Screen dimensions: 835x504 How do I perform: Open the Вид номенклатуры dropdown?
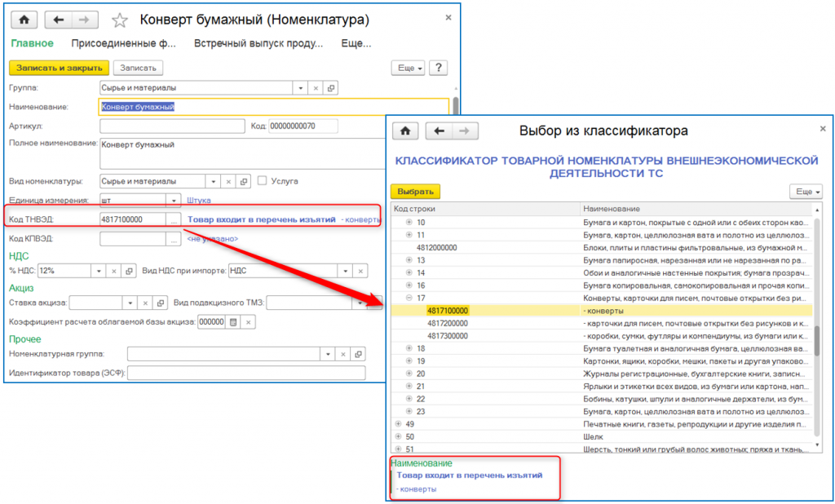[x=214, y=181]
